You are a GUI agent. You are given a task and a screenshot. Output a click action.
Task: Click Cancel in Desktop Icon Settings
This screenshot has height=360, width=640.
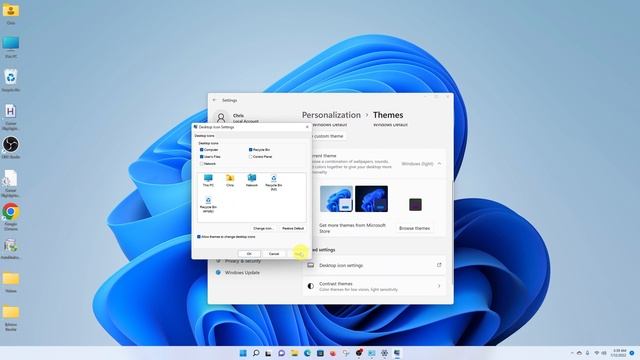[x=274, y=254]
